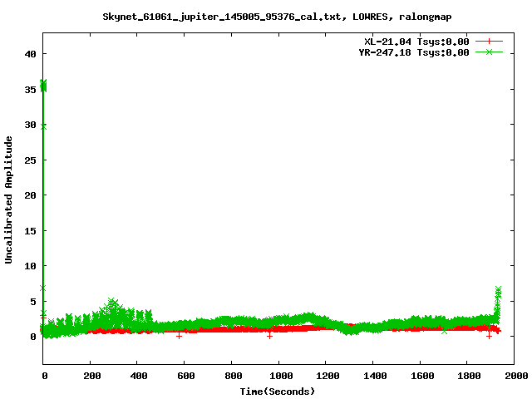Click the red outlier point near 580 seconds
This screenshot has height=399, width=532.
pyautogui.click(x=179, y=336)
